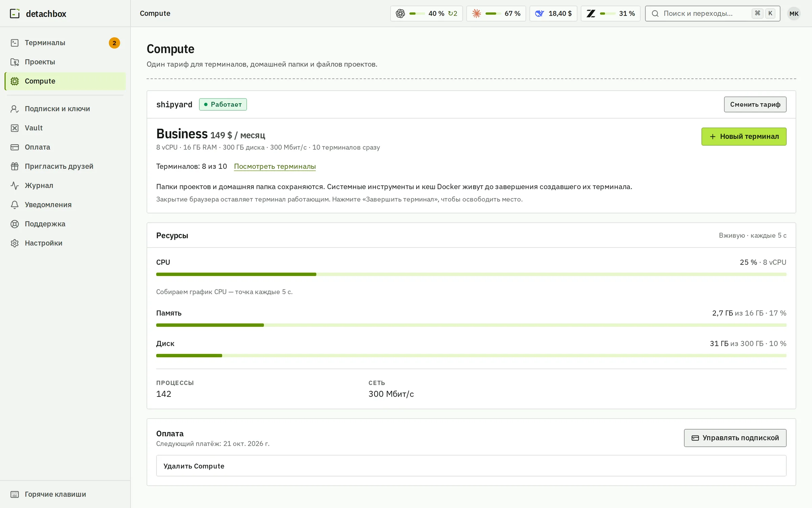Screen dimensions: 812x508
Task: Click the Z provider indicator at 31 %
Action: coord(610,14)
